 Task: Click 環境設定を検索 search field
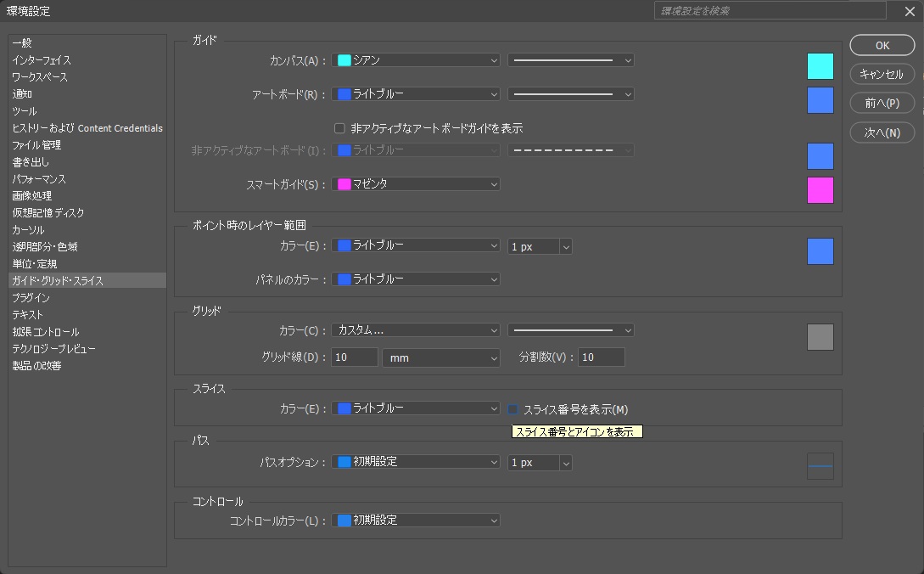point(770,11)
